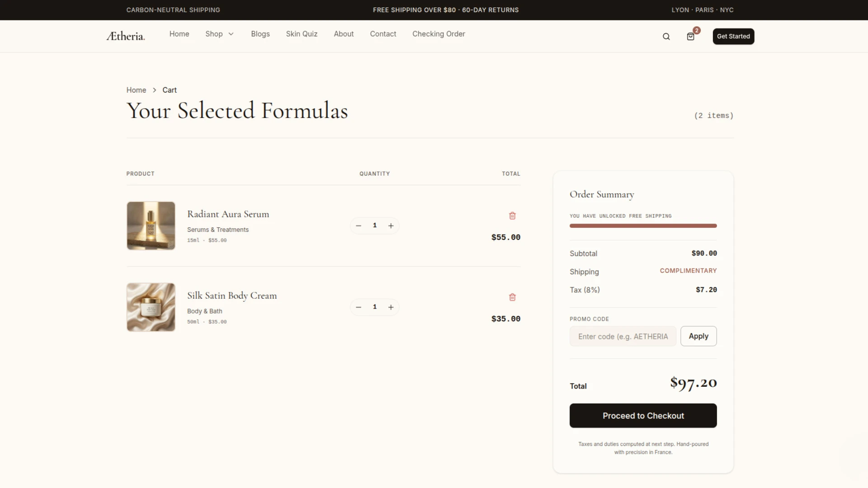868x488 pixels.
Task: Open the shopping bag cart icon
Action: 690,37
